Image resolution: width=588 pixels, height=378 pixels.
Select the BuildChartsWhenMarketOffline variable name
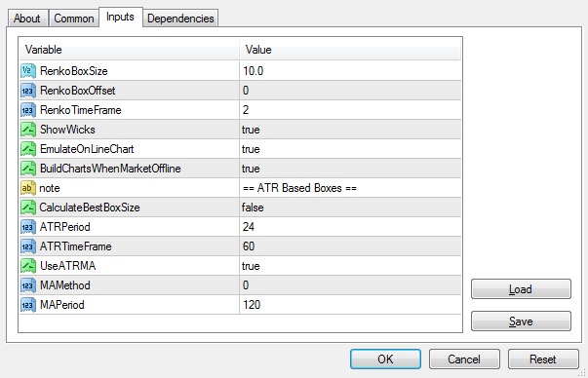[110, 169]
